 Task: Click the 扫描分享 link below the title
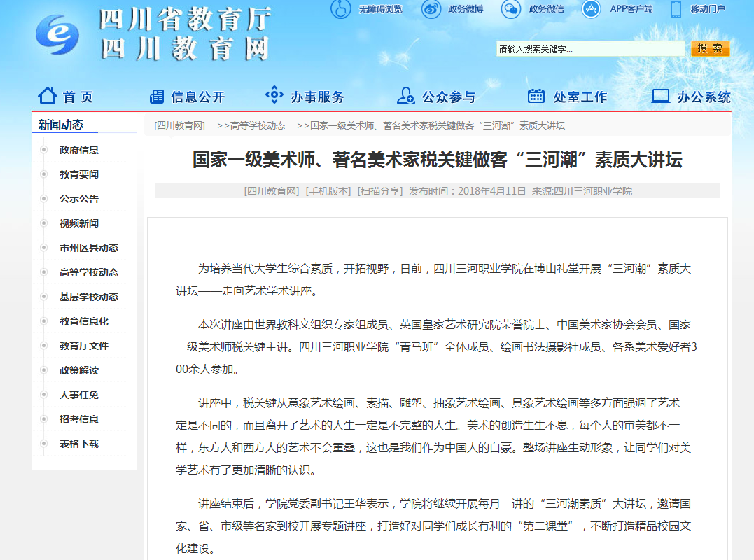point(380,191)
